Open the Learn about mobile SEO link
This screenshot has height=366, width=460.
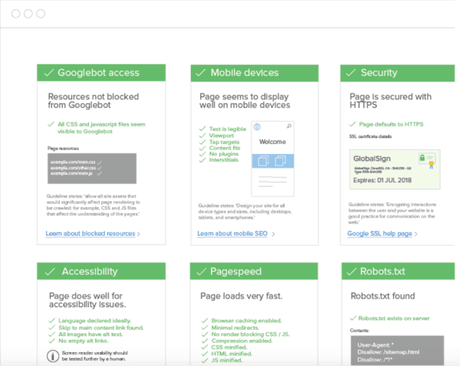232,234
